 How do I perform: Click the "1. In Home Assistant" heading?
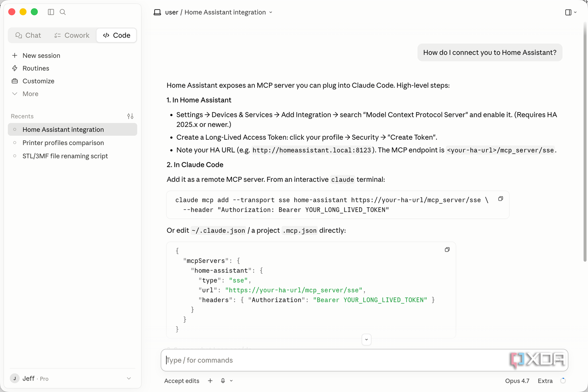tap(199, 100)
